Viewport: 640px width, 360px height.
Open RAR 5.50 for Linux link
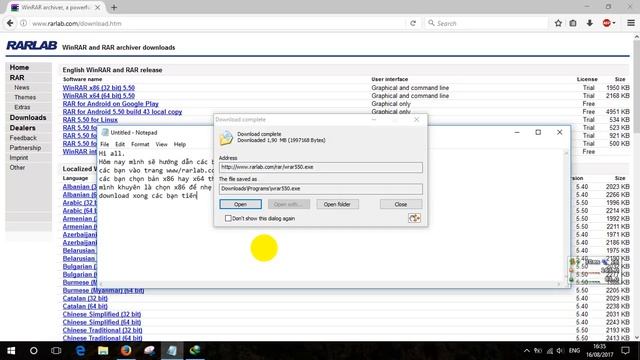90,120
